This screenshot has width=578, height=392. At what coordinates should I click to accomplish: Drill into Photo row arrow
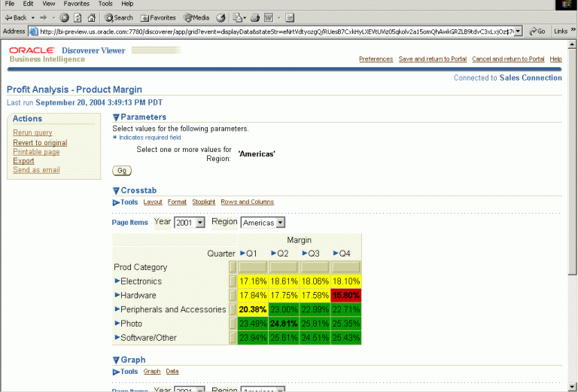pyautogui.click(x=117, y=323)
